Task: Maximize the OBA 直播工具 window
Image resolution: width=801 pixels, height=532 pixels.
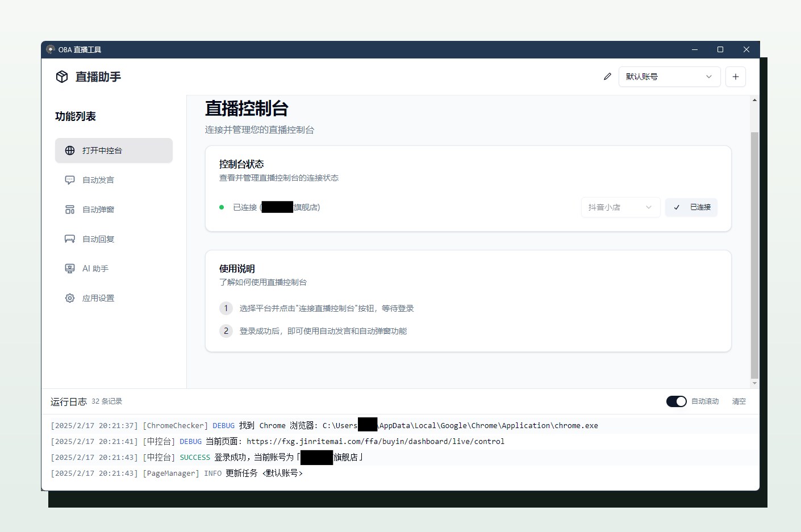Action: [x=720, y=49]
